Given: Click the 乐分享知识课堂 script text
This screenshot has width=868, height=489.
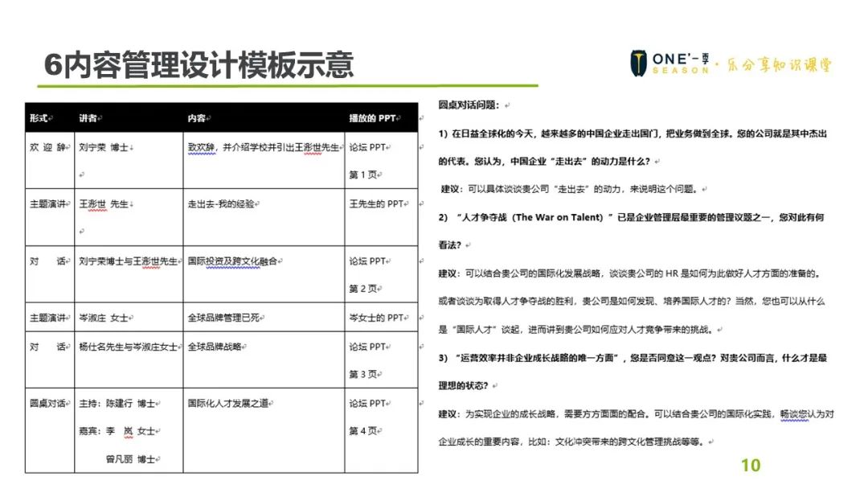Looking at the screenshot, I should (x=779, y=65).
